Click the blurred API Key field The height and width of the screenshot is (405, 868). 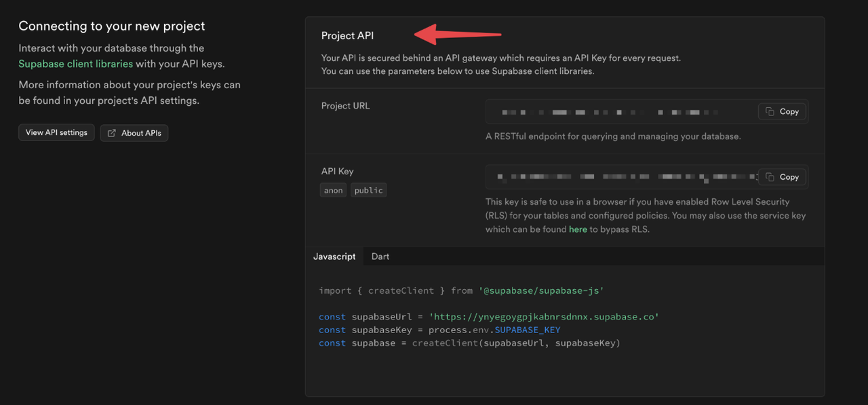pos(647,177)
